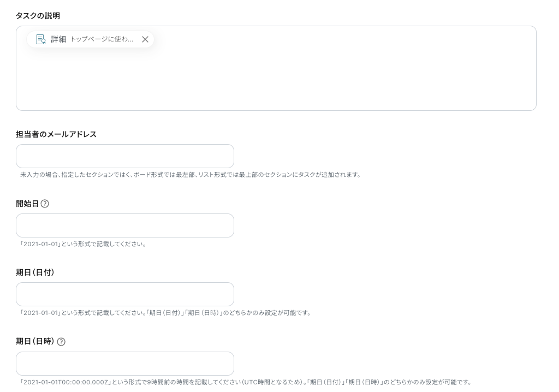This screenshot has height=392, width=559.
Task: Remove the 詳細 chip with the X icon
Action: (145, 39)
